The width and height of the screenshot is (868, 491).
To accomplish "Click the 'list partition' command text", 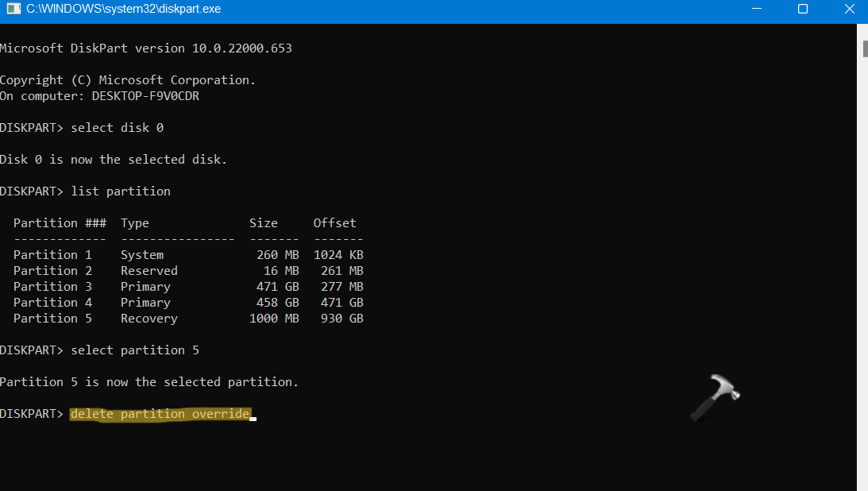I will 121,191.
